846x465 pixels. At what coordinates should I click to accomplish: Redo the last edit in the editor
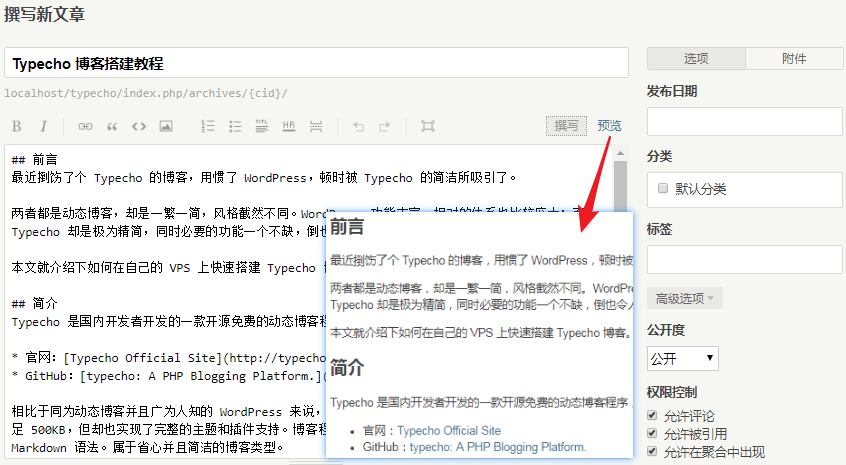[385, 126]
